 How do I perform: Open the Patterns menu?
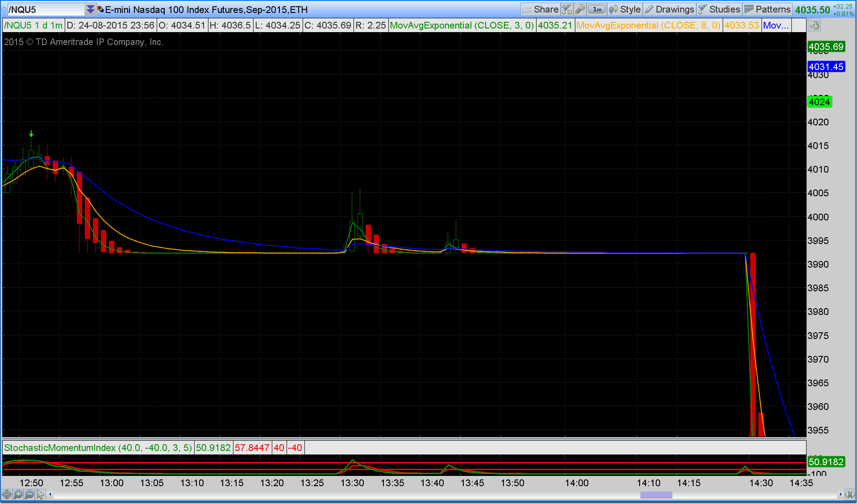[767, 9]
